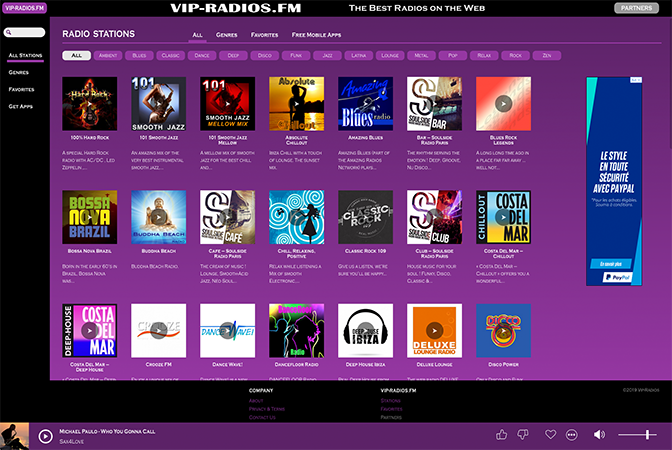Click the thumbs down icon
Viewport: 672px width, 450px height.
[522, 435]
